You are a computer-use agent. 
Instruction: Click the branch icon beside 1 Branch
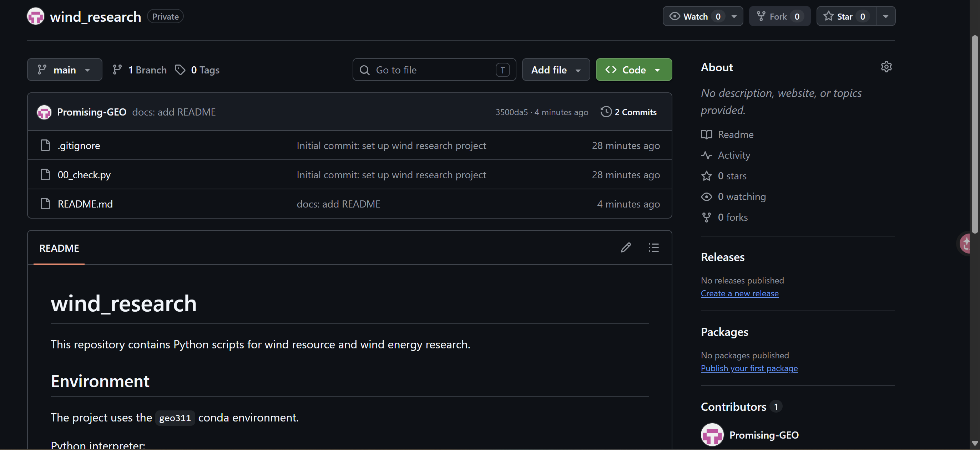click(x=117, y=70)
